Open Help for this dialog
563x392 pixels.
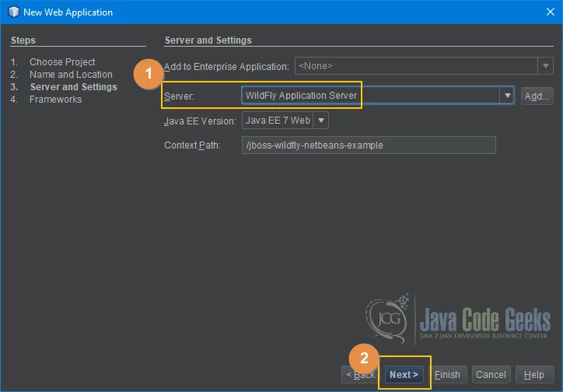(x=534, y=374)
